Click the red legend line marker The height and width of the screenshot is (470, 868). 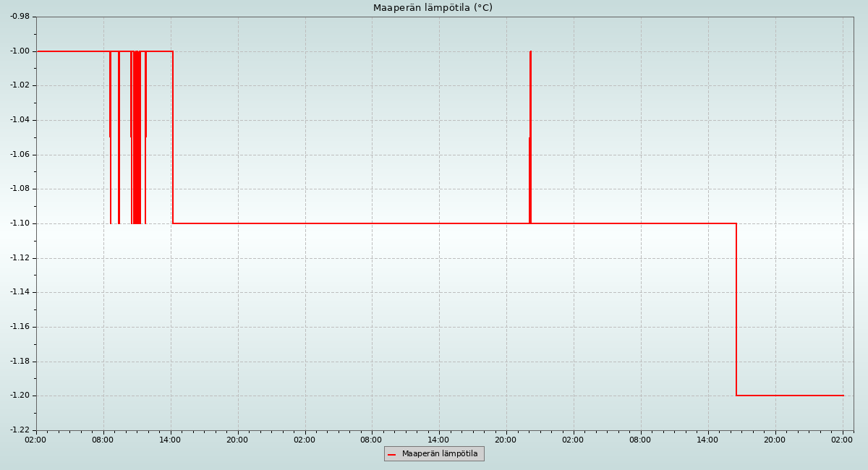392,454
